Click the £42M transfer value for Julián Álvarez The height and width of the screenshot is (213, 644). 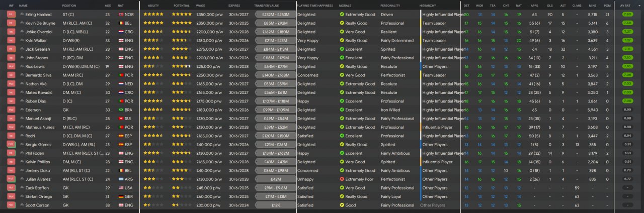276,179
